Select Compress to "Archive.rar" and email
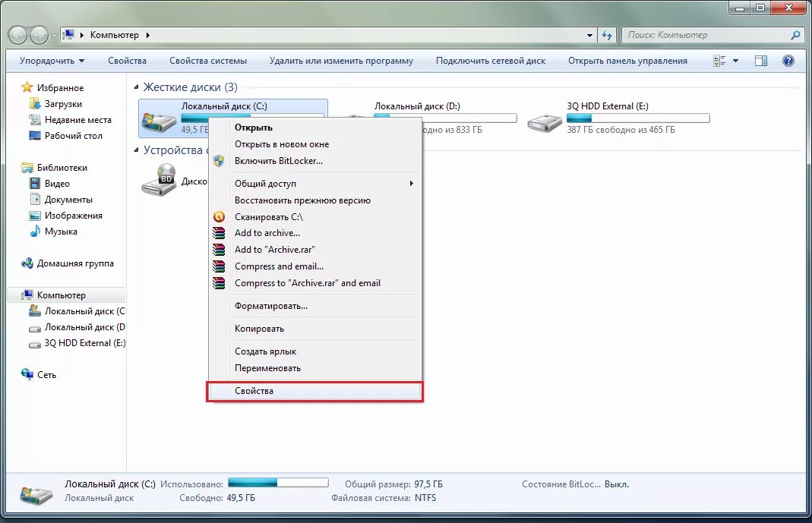This screenshot has height=523, width=812. (x=307, y=283)
